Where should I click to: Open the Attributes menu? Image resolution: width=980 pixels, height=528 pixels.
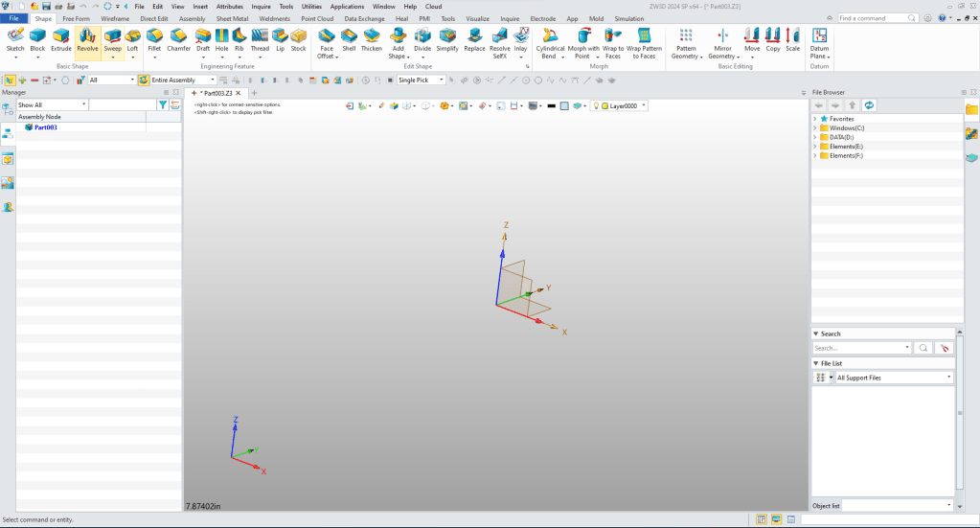tap(229, 7)
